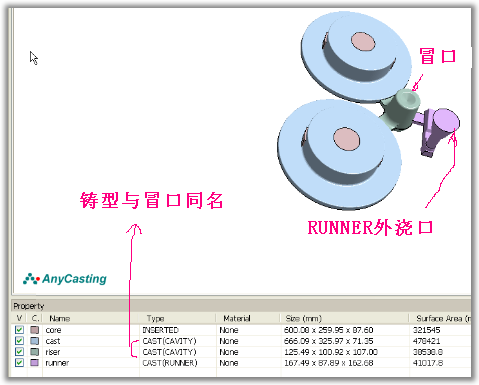Click the C. color column header

[x=35, y=318]
